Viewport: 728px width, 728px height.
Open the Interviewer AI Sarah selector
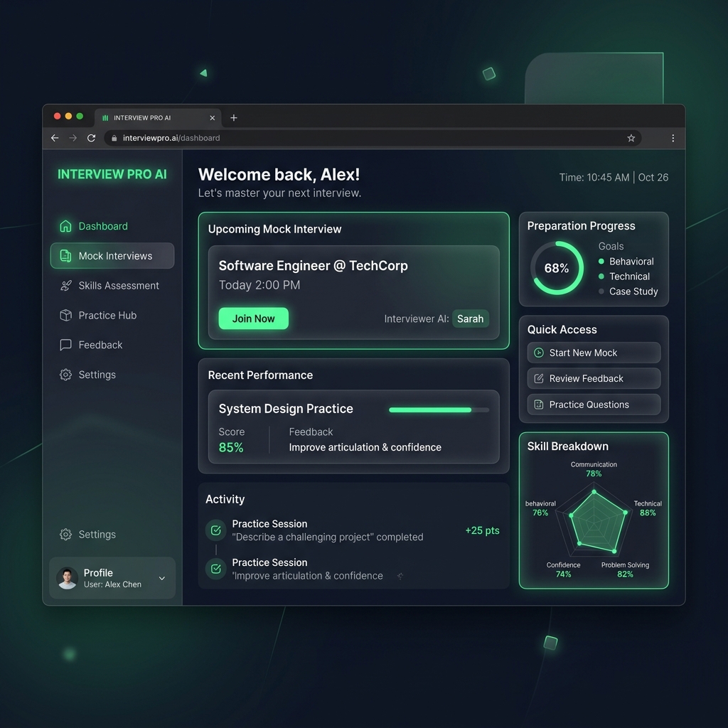point(470,318)
